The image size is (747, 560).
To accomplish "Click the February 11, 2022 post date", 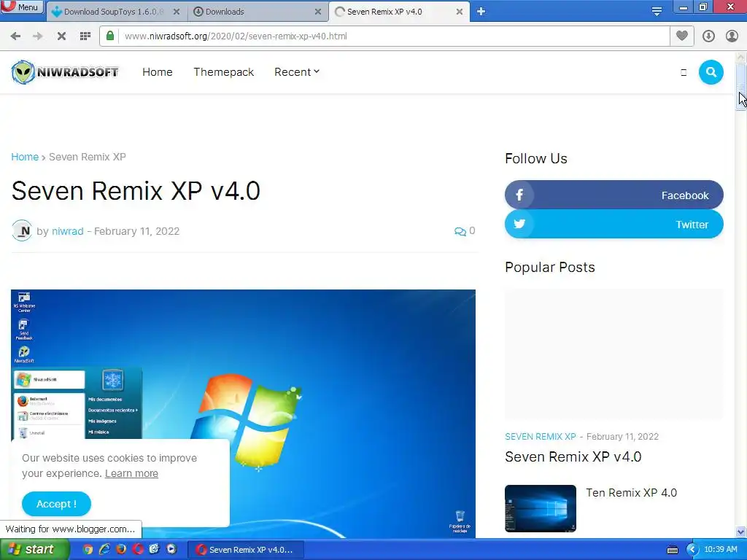I will pyautogui.click(x=136, y=231).
